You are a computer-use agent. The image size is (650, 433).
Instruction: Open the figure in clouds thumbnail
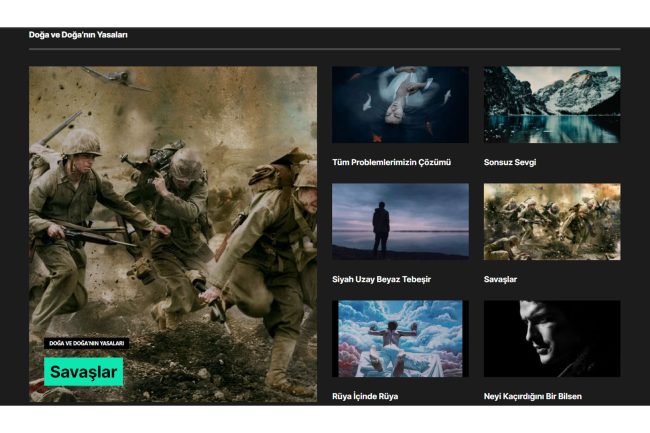[400, 338]
